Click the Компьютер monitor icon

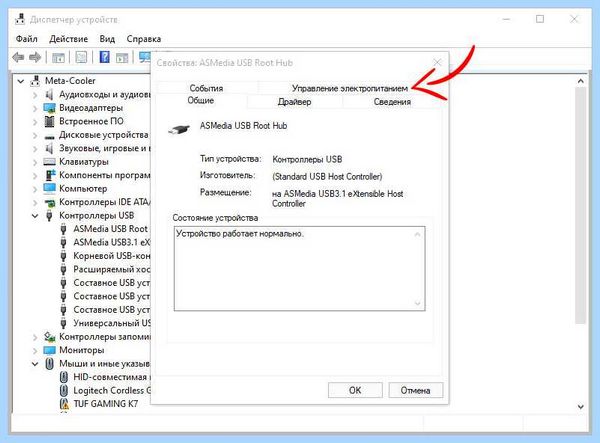coord(49,189)
